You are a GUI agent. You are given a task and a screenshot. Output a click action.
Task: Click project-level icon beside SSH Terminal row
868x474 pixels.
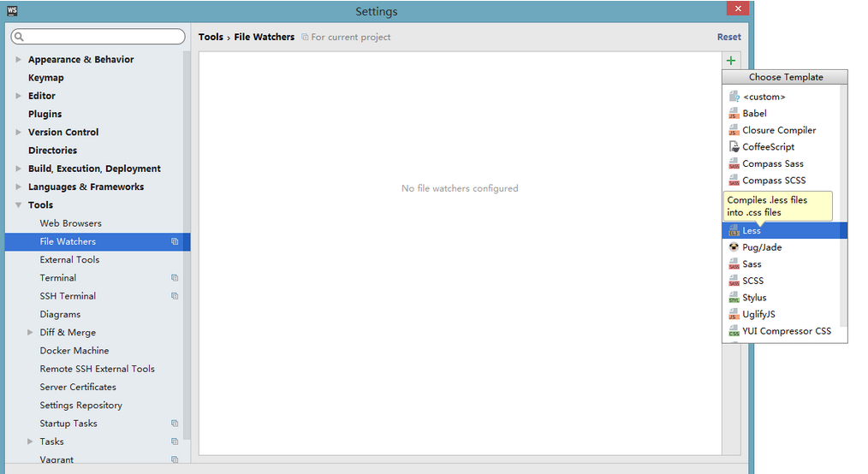click(175, 296)
